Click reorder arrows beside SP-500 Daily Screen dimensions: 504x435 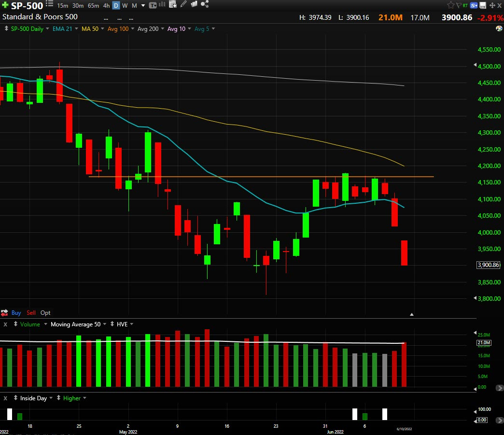(x=6, y=28)
